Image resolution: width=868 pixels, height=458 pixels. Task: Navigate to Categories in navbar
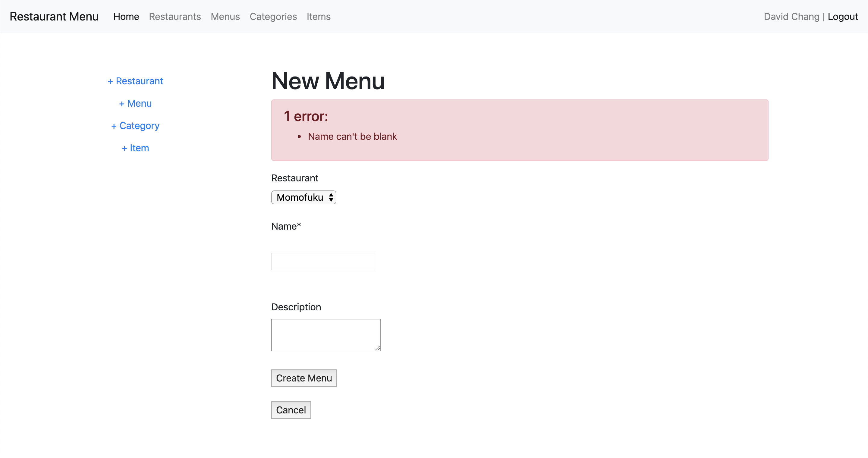coord(273,17)
